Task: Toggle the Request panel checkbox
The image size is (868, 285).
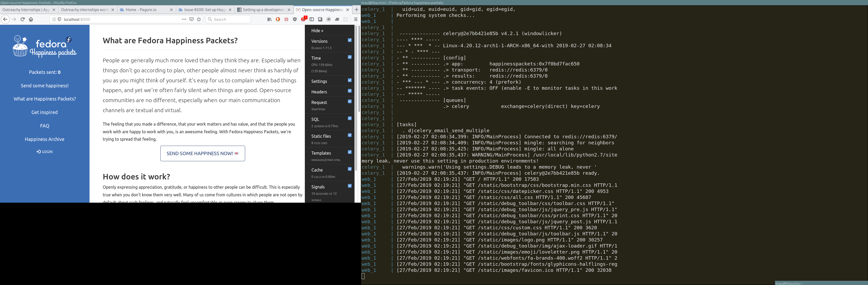Action: coord(350,101)
